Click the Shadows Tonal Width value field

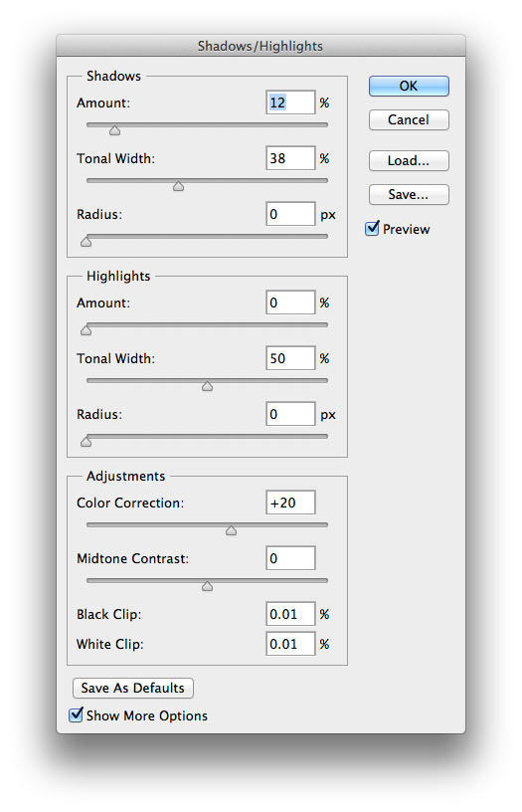(x=290, y=158)
